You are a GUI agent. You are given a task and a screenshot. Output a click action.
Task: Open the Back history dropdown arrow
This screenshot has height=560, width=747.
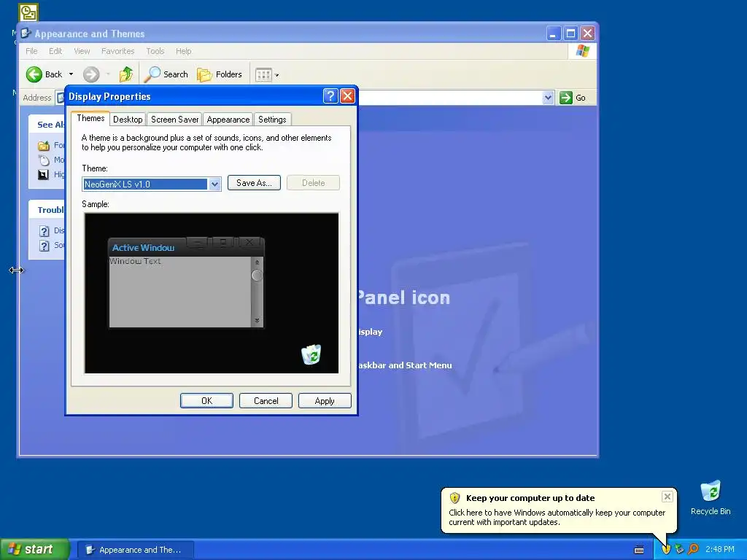(71, 74)
